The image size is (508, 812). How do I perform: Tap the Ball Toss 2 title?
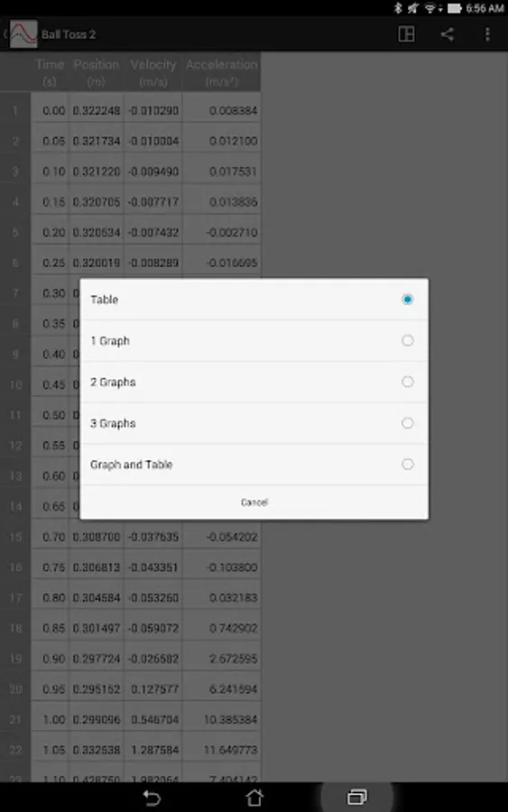click(69, 34)
